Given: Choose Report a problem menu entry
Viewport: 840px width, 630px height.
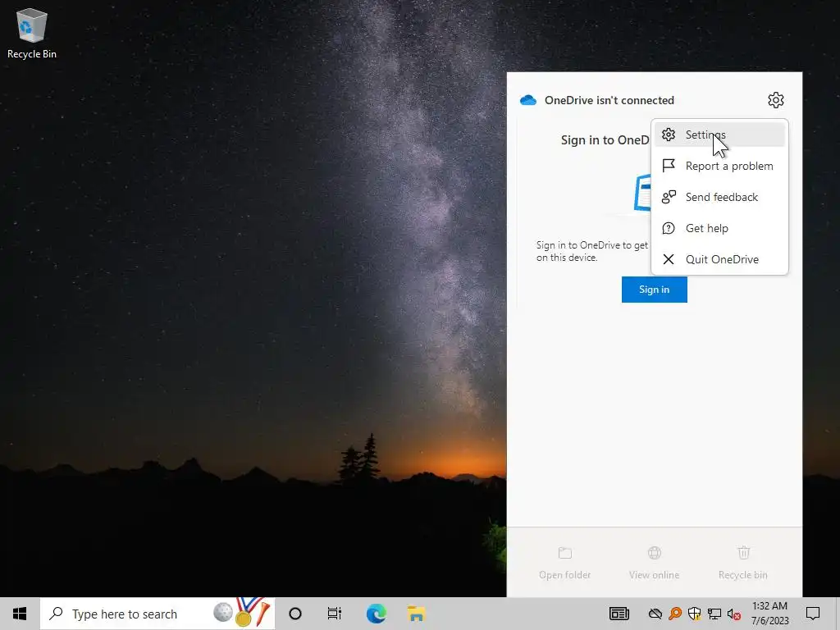Looking at the screenshot, I should (x=719, y=166).
